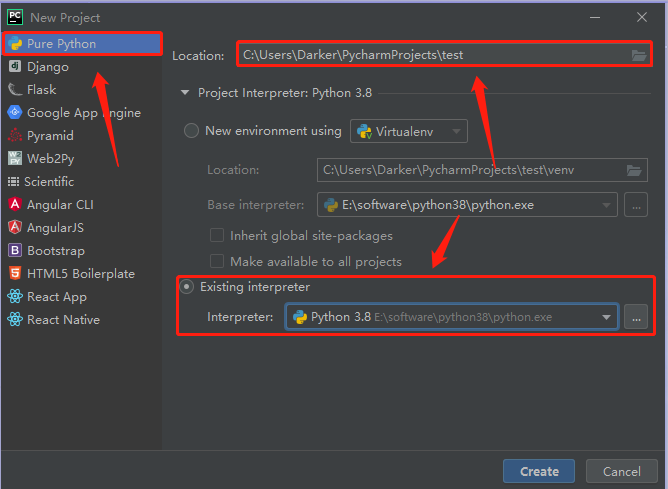
Task: Choose Scientific project type
Action: pos(81,181)
